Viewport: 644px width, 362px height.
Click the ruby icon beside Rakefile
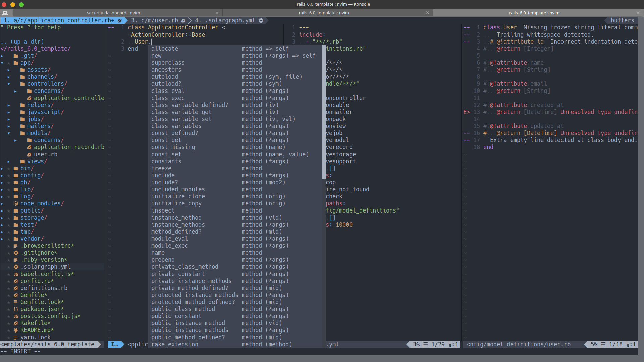coord(16,323)
